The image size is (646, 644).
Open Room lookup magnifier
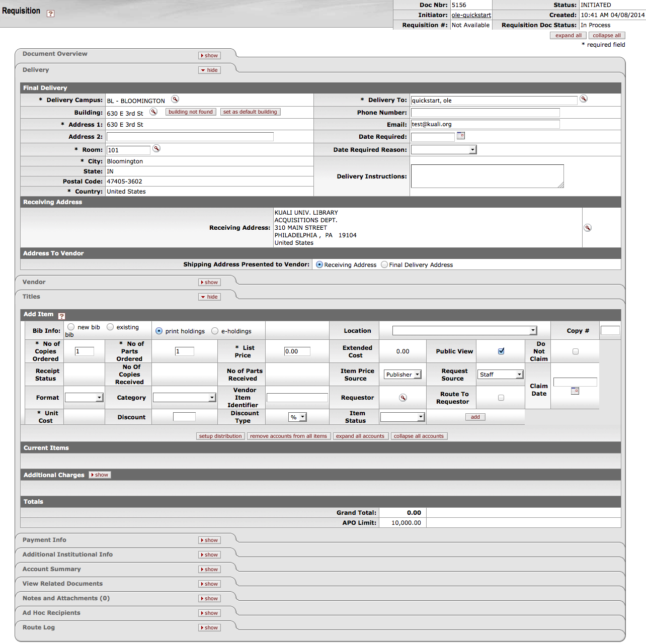[156, 148]
